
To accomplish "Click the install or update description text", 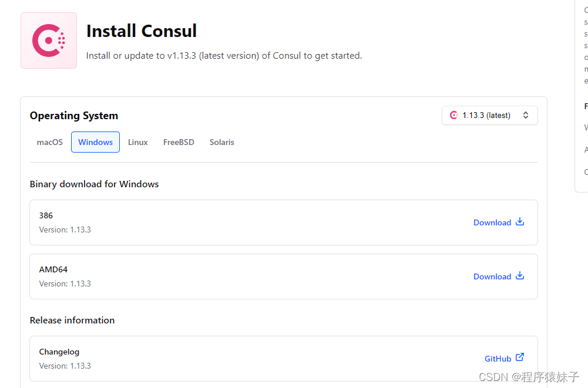I will (224, 56).
